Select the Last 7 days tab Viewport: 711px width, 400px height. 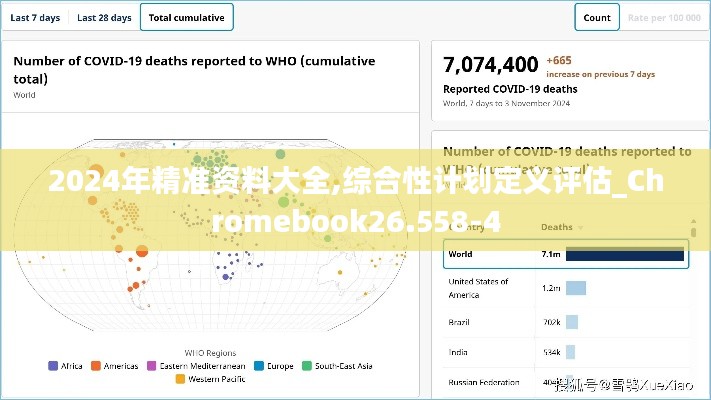[x=35, y=17]
